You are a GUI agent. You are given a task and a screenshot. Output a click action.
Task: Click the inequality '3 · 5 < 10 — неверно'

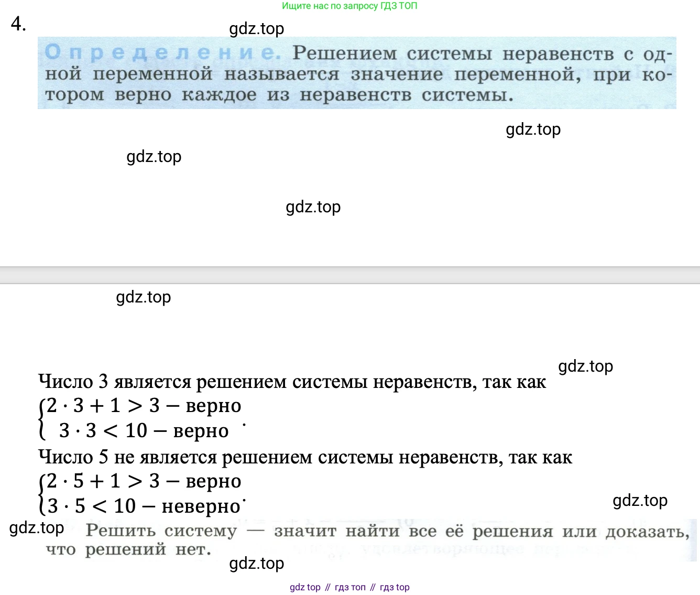click(x=144, y=506)
